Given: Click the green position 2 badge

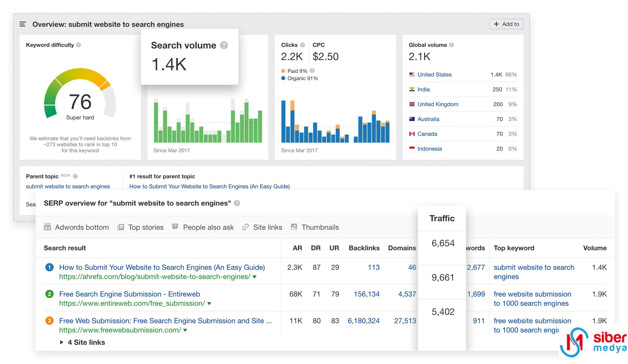Looking at the screenshot, I should click(49, 294).
